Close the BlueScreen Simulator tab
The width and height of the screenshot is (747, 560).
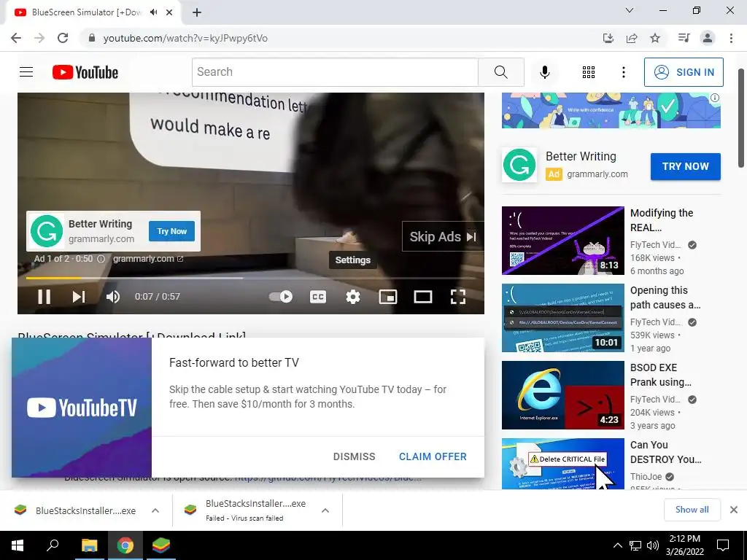(169, 12)
